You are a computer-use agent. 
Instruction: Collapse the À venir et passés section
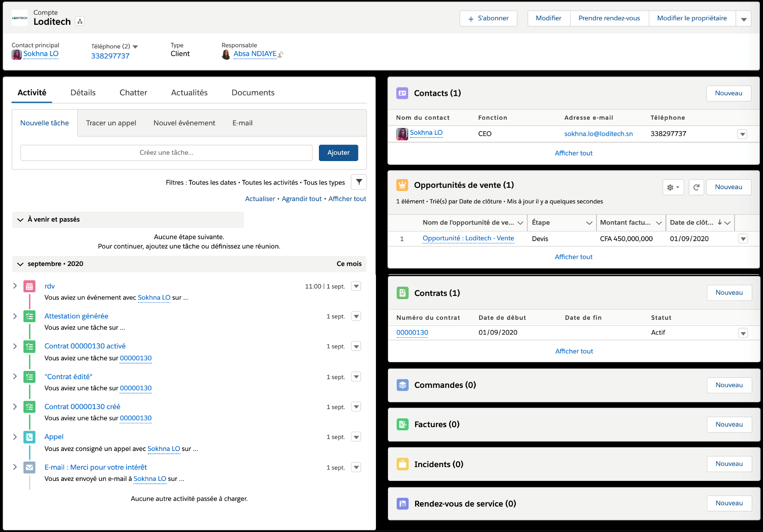(x=20, y=220)
